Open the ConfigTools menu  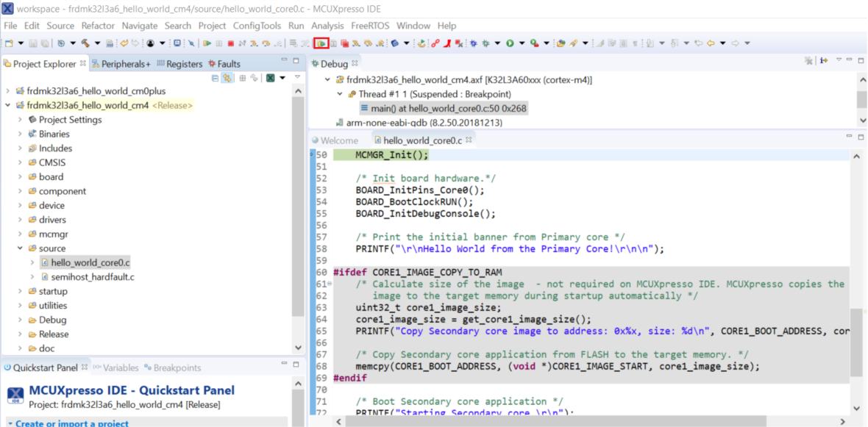pos(257,26)
